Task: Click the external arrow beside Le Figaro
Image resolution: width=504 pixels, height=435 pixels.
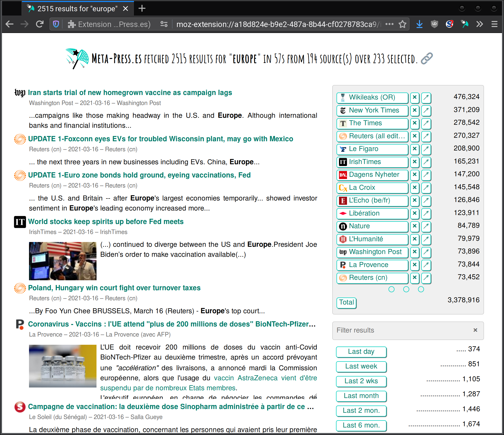Action: point(426,149)
